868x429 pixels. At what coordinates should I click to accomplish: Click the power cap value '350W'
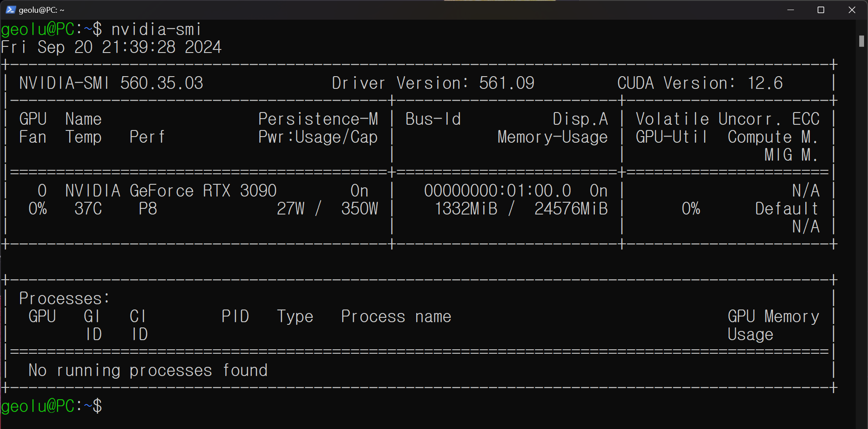click(x=360, y=209)
